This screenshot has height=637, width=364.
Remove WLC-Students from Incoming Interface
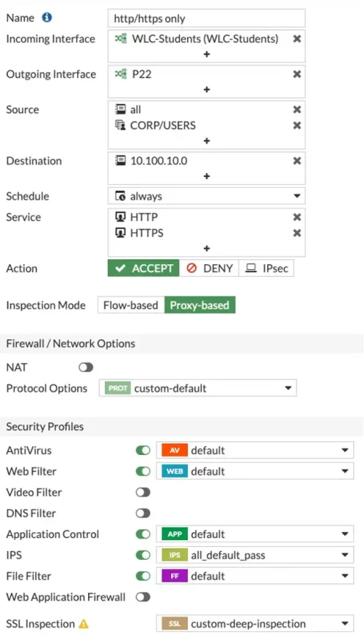click(x=297, y=39)
